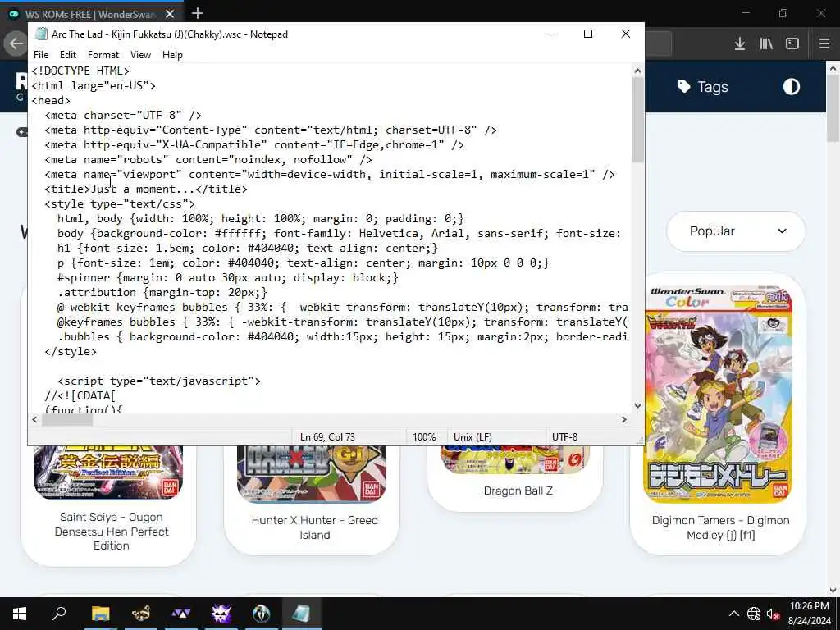This screenshot has height=630, width=840.
Task: Click the 'Ln 69, Col 73' status entry
Action: pyautogui.click(x=327, y=437)
